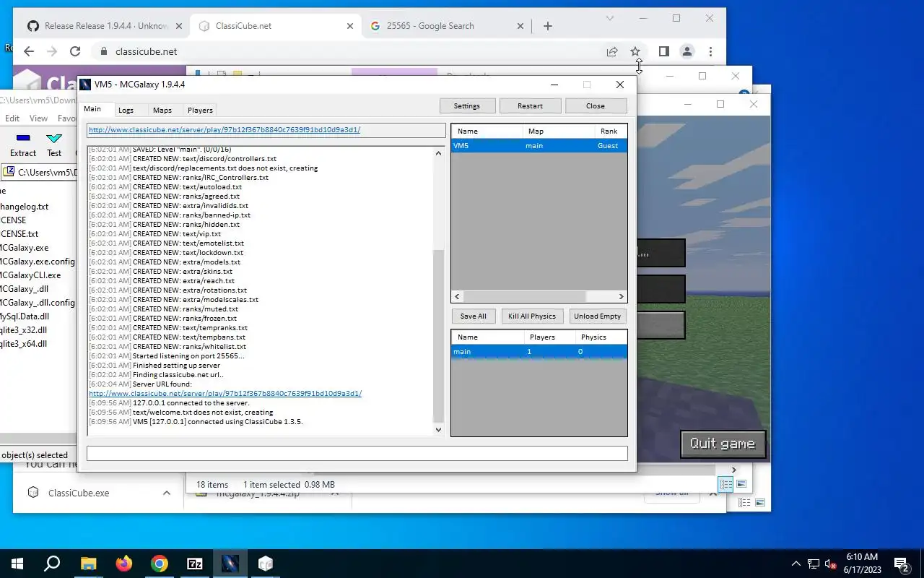Viewport: 924px width, 578px height.
Task: Click Unload Empty button
Action: (597, 316)
